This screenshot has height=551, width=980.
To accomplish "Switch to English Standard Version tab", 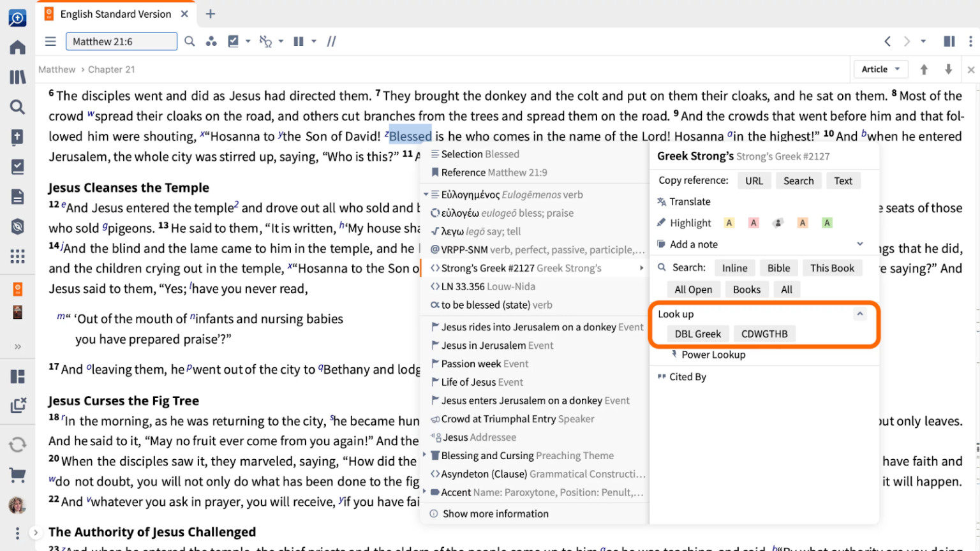I will pos(115,14).
